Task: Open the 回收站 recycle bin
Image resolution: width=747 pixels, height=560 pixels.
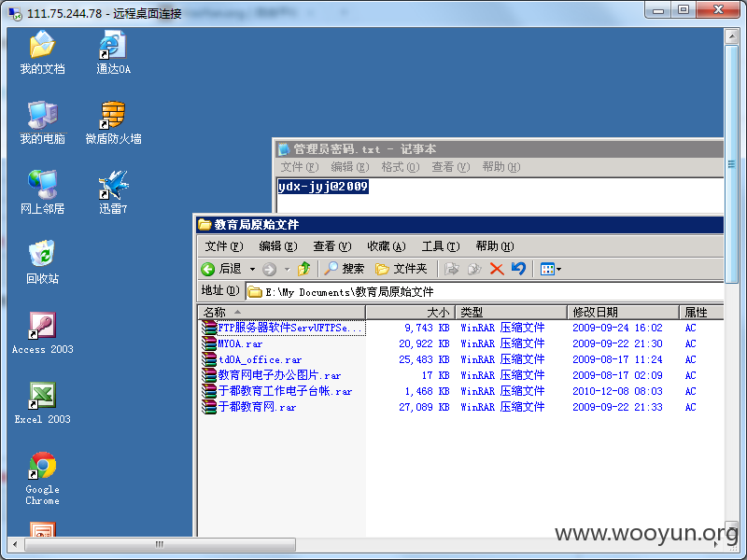Action: (42, 262)
